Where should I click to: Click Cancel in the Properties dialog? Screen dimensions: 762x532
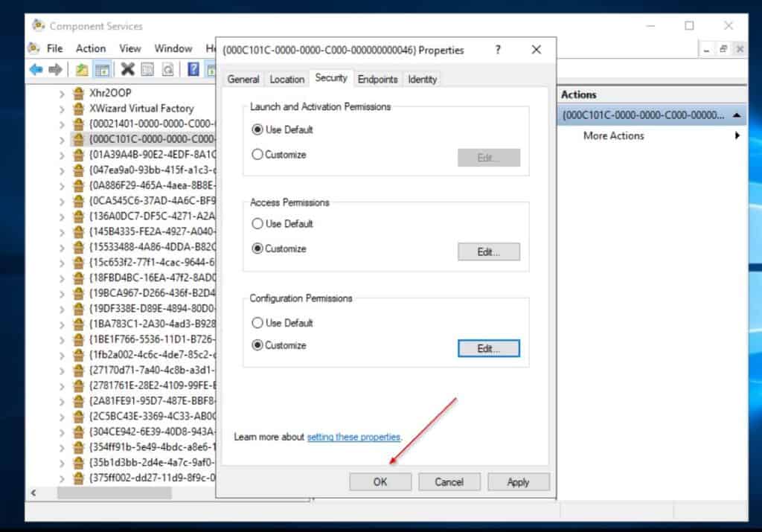click(449, 481)
